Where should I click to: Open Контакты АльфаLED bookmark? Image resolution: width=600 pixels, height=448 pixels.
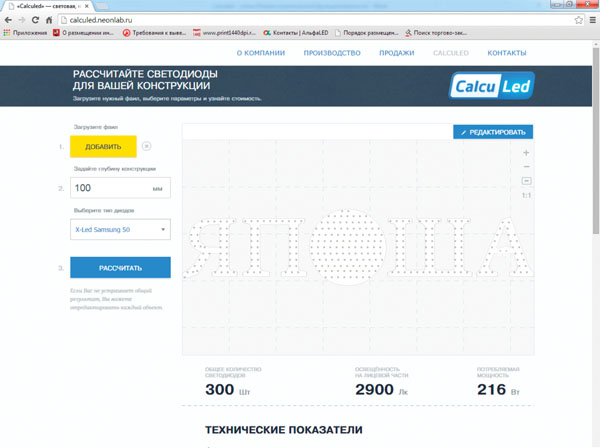click(296, 33)
